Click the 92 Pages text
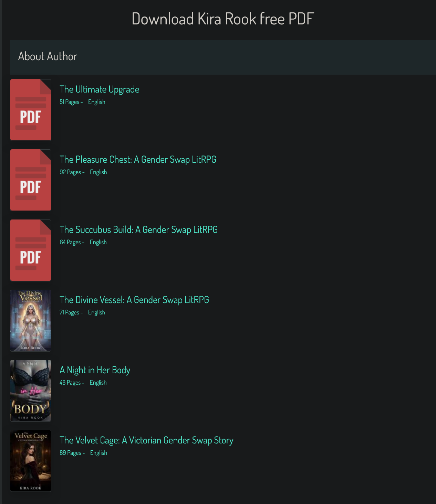Image resolution: width=436 pixels, height=504 pixels. pos(70,172)
